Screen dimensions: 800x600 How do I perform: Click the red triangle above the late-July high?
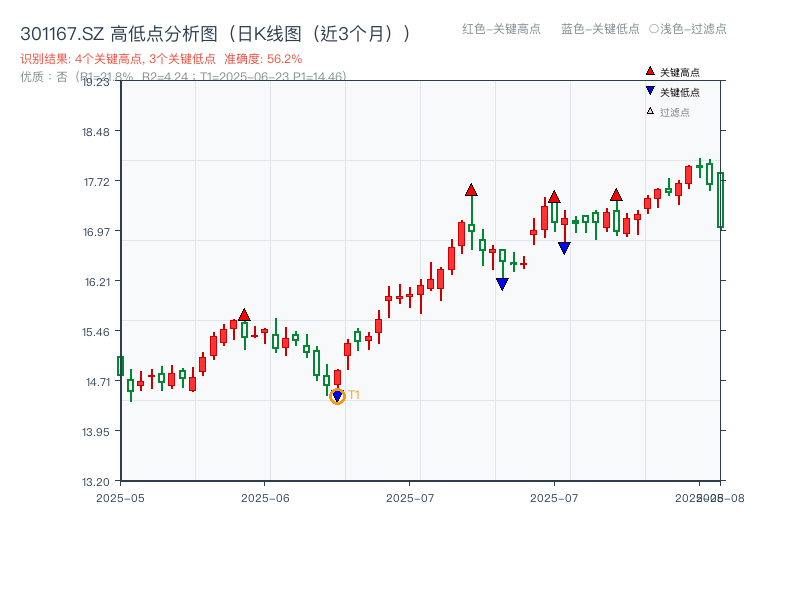617,197
